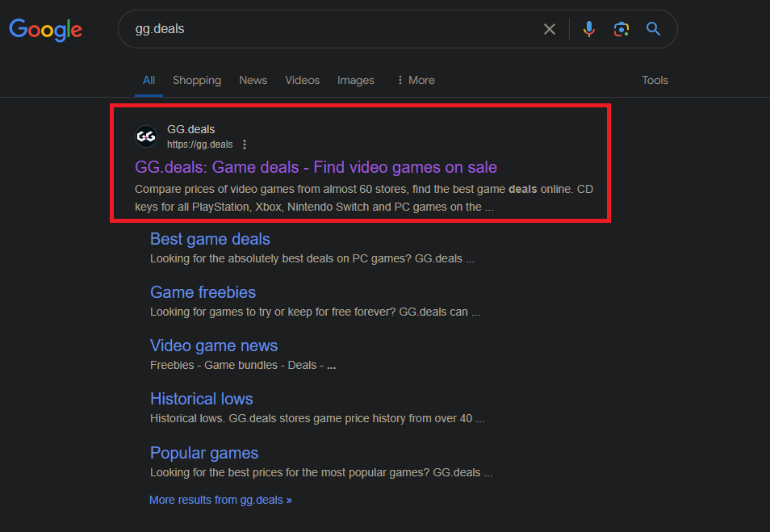Click the GG.deals site name above the URL
Image resolution: width=770 pixels, height=532 pixels.
[x=190, y=129]
